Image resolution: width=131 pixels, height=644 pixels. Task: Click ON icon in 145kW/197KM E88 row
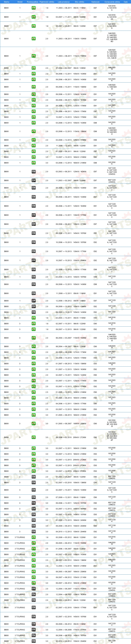pos(34,277)
